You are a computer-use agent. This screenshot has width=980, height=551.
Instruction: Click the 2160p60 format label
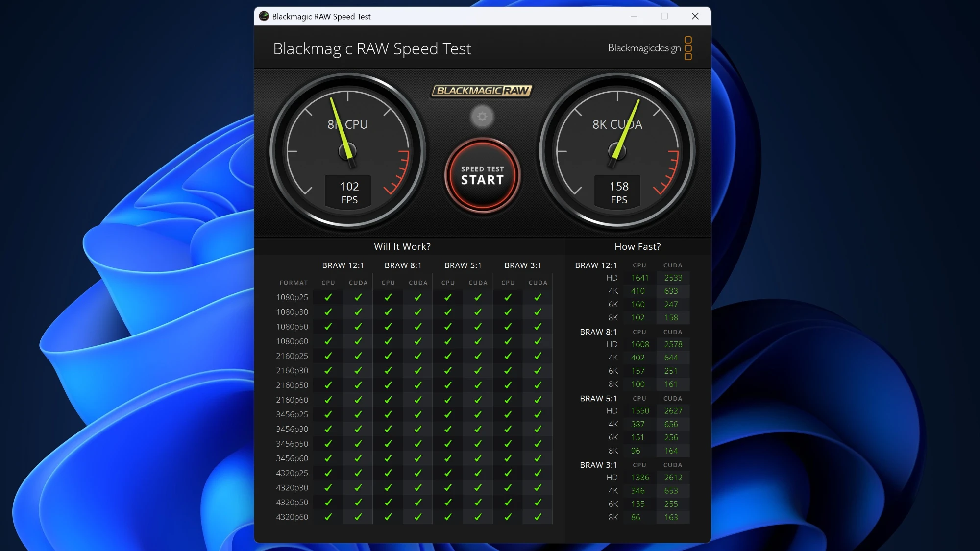(x=292, y=400)
